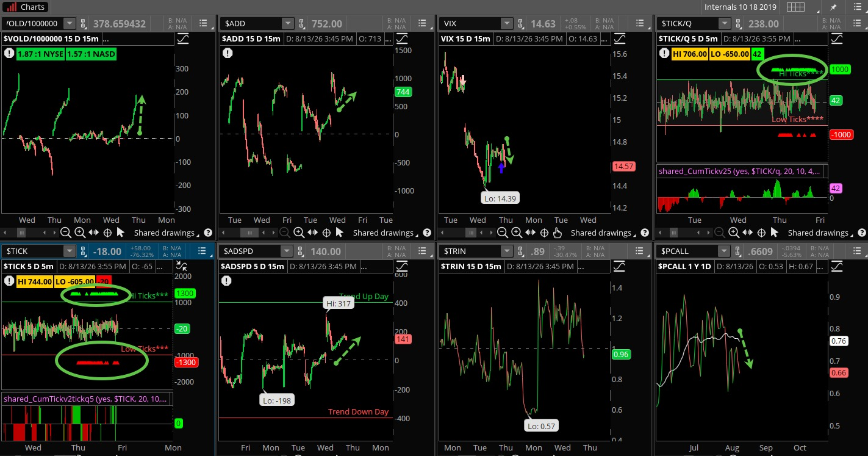Click the symbol link icon beside VIX
The width and height of the screenshot is (868, 456).
tap(522, 24)
